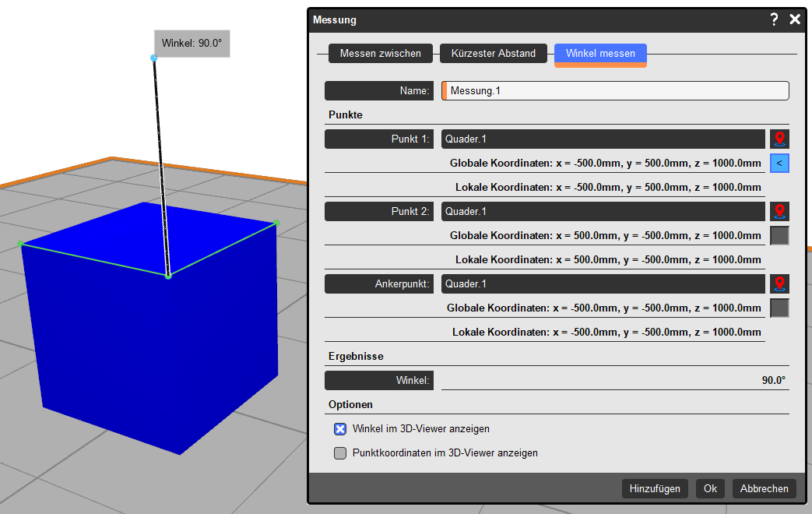Image resolution: width=812 pixels, height=514 pixels.
Task: Switch to the 'Messen zwischen' tab
Action: (380, 54)
